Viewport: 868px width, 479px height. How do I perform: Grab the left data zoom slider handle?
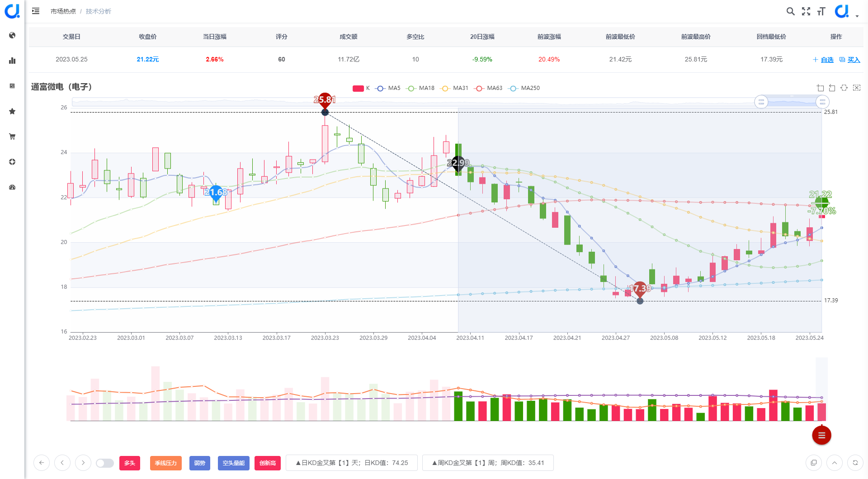(x=761, y=102)
